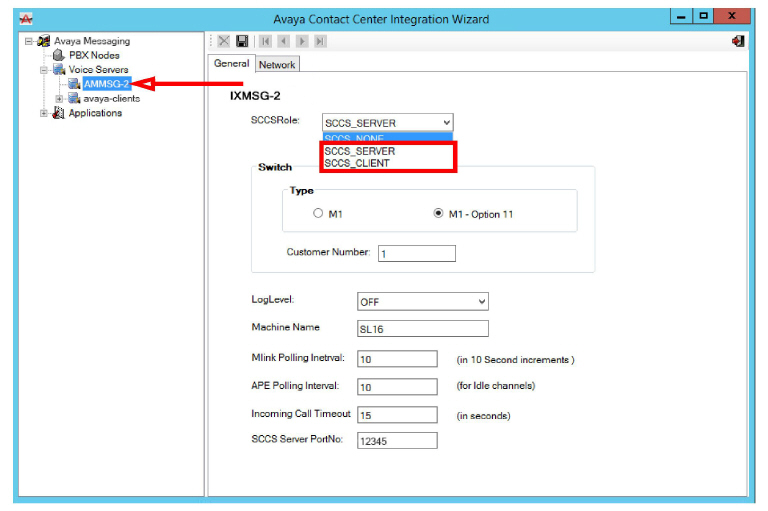This screenshot has height=511, width=768.
Task: Minimize the Integration Wizard window
Action: tap(681, 16)
